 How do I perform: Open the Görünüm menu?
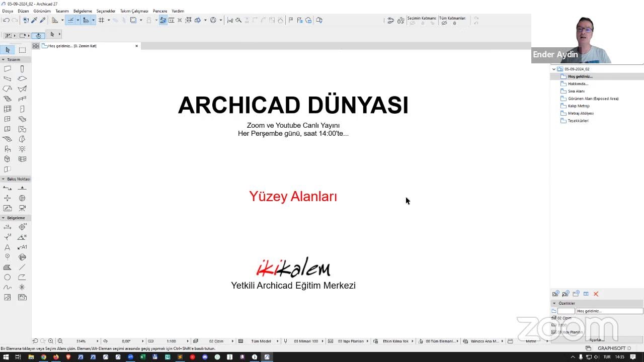click(x=42, y=11)
